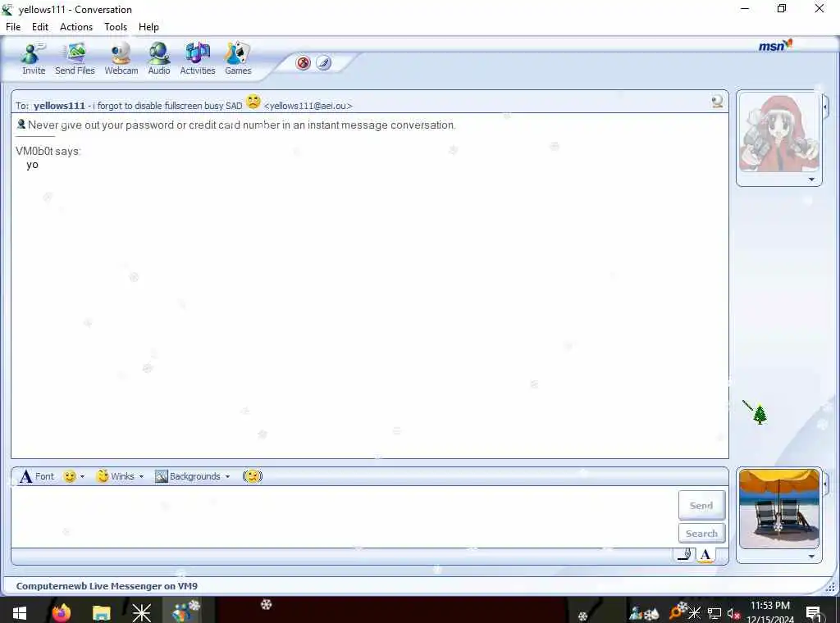Invite someone to this conversation

tap(33, 59)
